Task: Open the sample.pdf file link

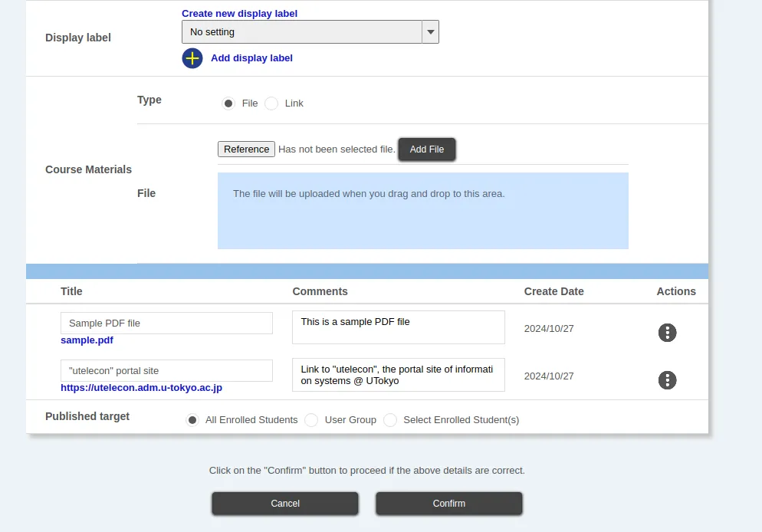Action: point(87,340)
